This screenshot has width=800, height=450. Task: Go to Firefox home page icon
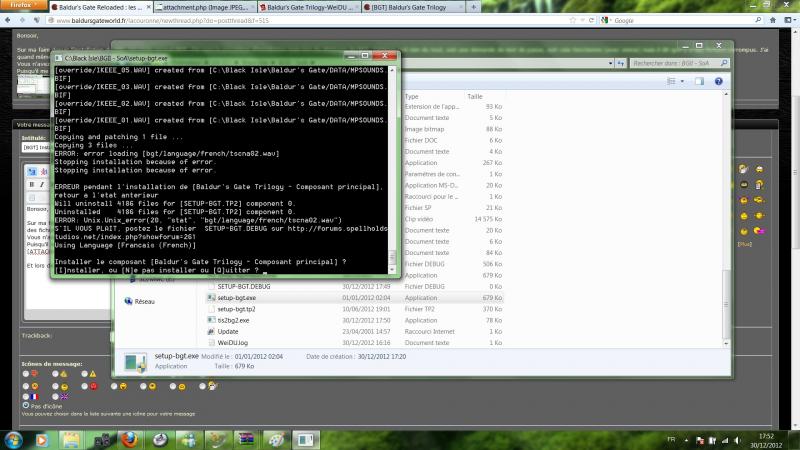pos(773,20)
